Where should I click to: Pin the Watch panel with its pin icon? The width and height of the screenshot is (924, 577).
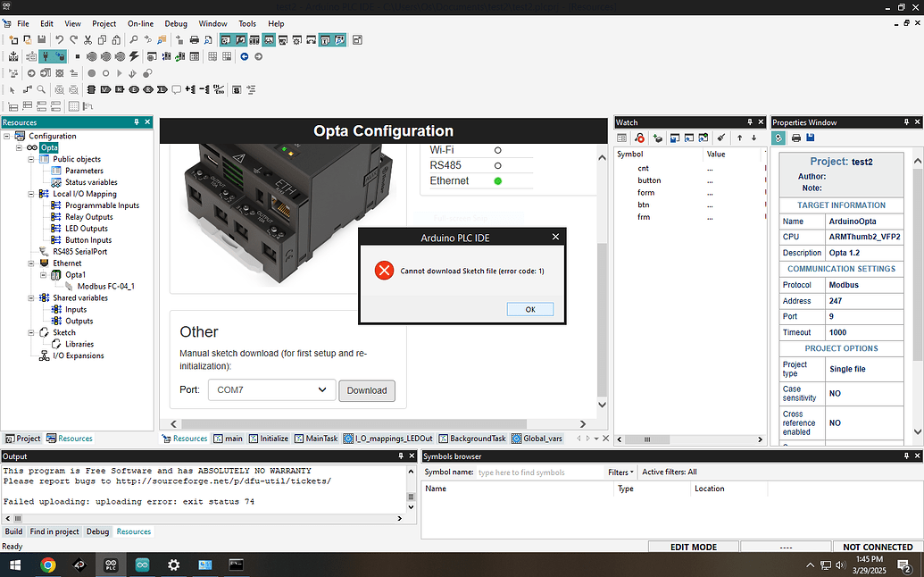point(750,121)
